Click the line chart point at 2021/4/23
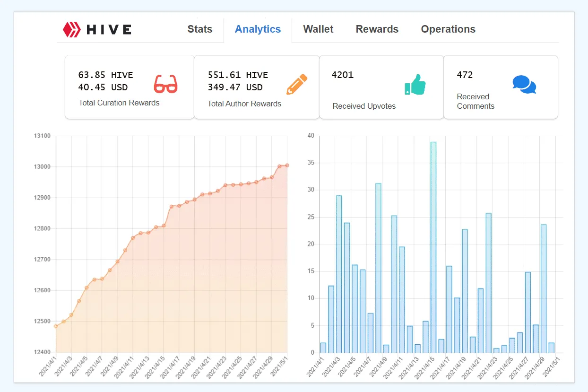Screen dimensions: 588x392 tap(225, 185)
